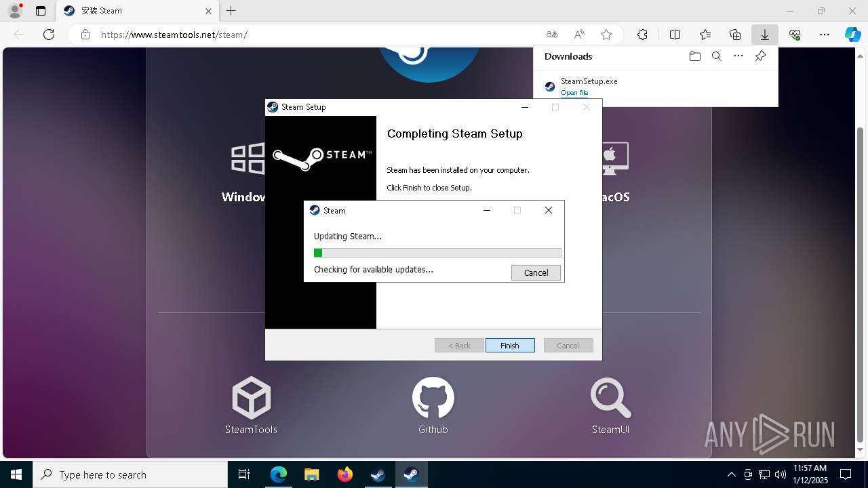Open the Downloads folder icon
This screenshot has height=488, width=868.
pyautogui.click(x=694, y=56)
